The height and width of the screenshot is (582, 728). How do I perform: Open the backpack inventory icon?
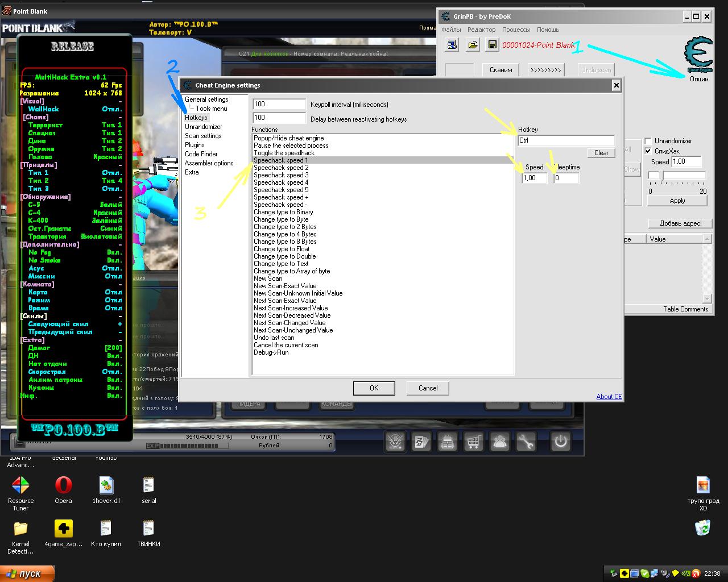click(x=448, y=442)
